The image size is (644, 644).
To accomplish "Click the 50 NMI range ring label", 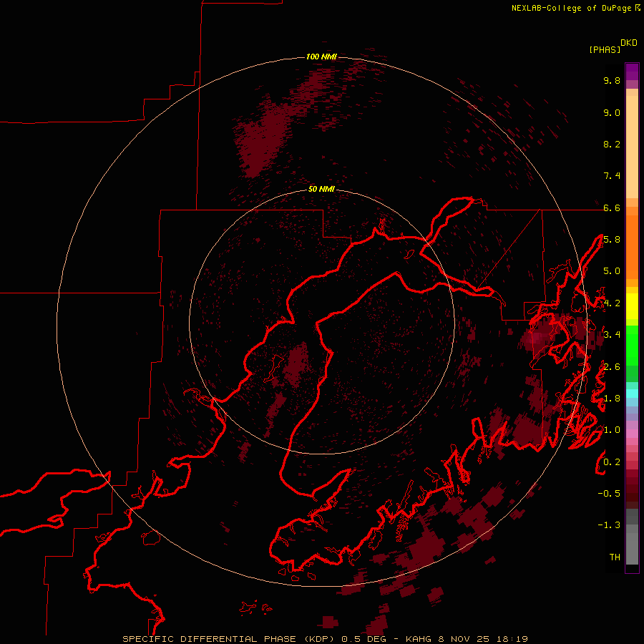I will tap(321, 189).
